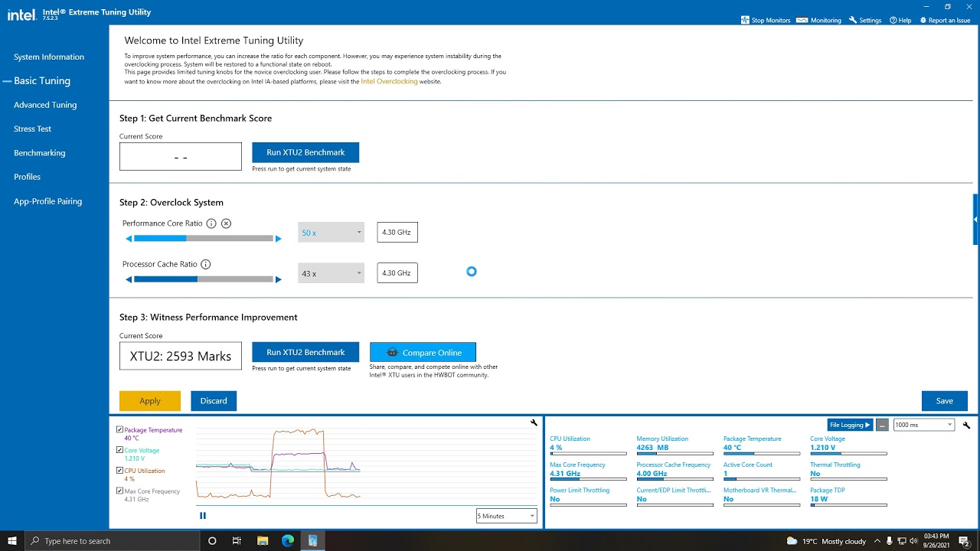Click Windows search box on taskbar
The image size is (980, 551).
click(x=113, y=541)
